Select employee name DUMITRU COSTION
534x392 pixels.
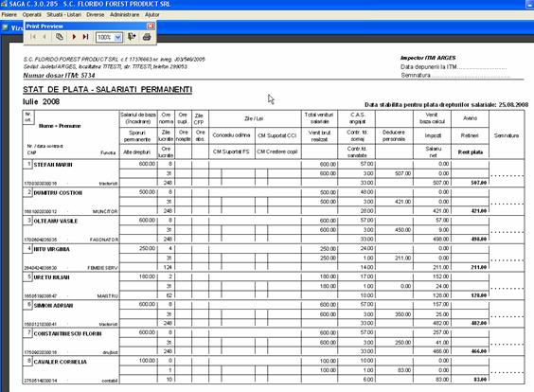pos(58,193)
